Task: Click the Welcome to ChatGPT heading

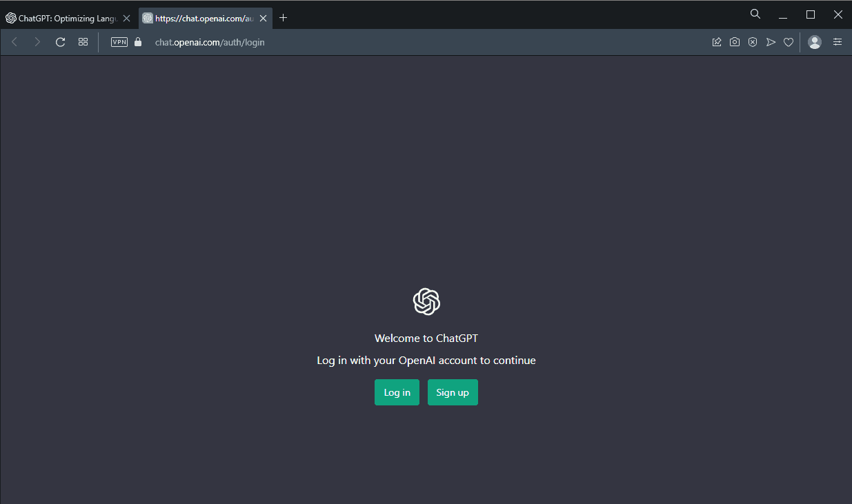Action: pyautogui.click(x=426, y=338)
